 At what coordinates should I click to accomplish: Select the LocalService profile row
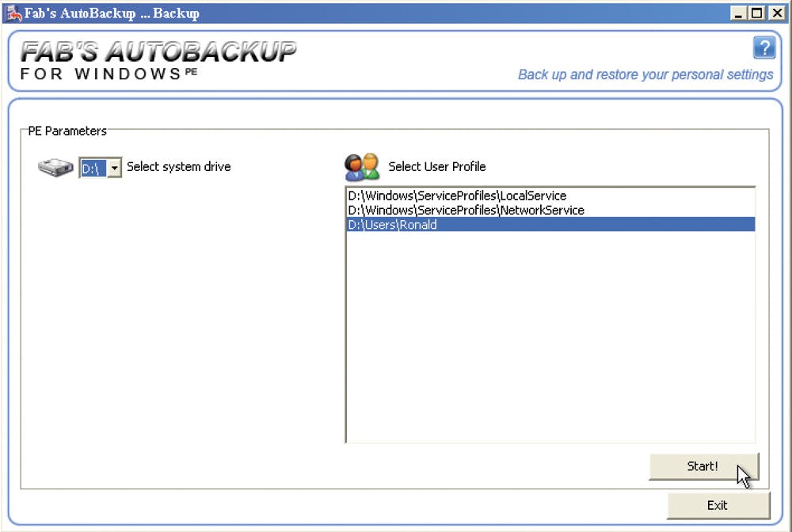[550, 196]
